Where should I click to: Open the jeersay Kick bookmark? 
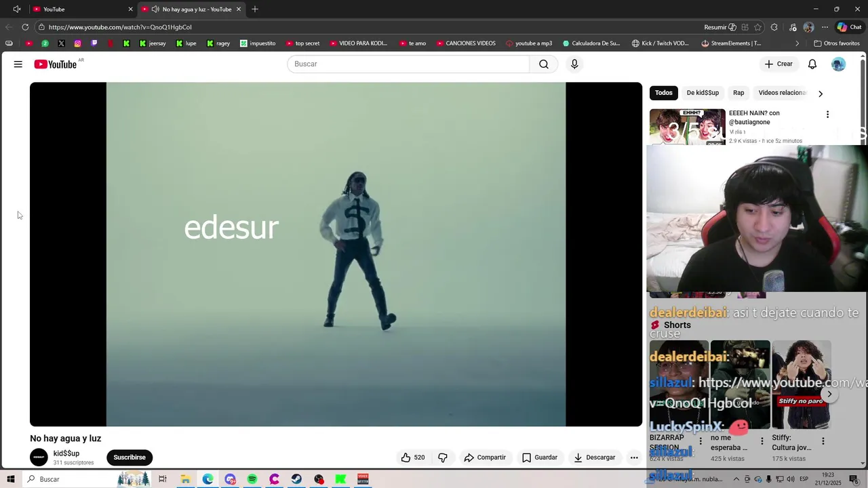pyautogui.click(x=153, y=43)
